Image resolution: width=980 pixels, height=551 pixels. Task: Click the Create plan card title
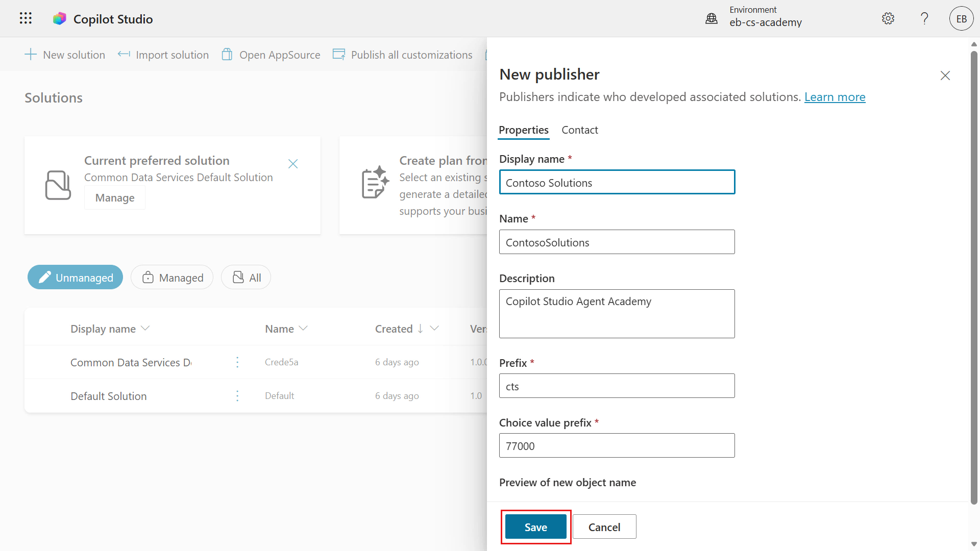443,160
